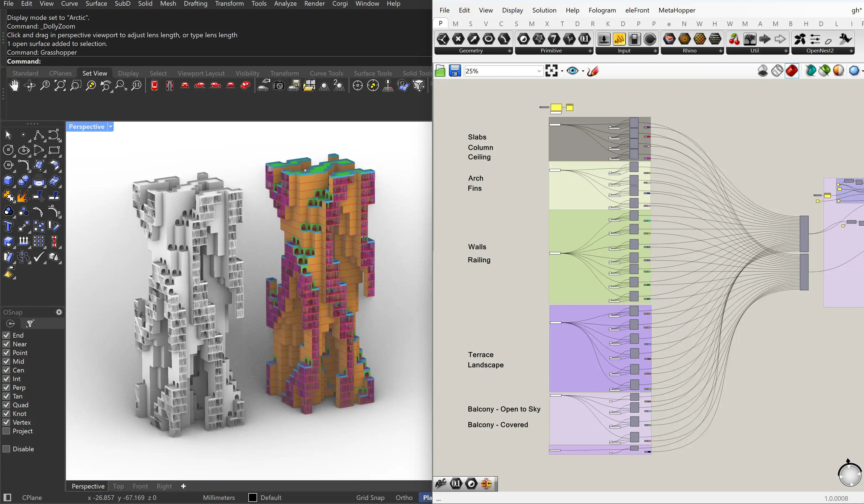Save the Grasshopper document with floppy icon
This screenshot has height=504, width=864.
pyautogui.click(x=455, y=71)
